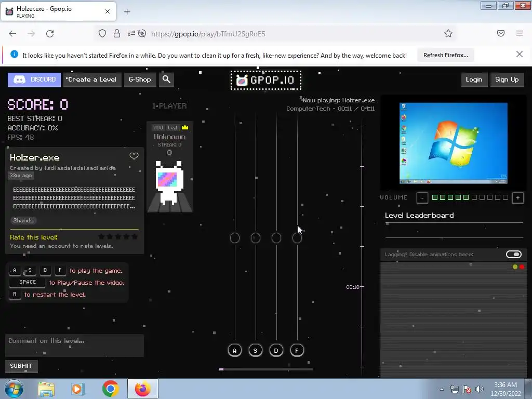Image resolution: width=532 pixels, height=399 pixels.
Task: Close the Holzer.exe tab
Action: coord(108,11)
